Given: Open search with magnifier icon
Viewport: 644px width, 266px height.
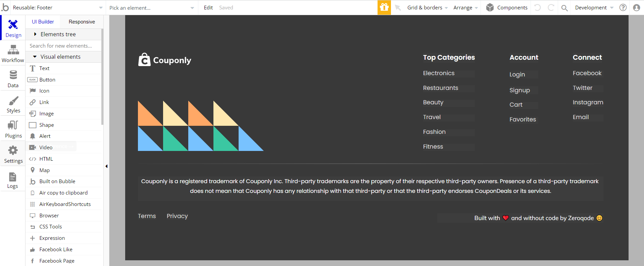Looking at the screenshot, I should (564, 8).
